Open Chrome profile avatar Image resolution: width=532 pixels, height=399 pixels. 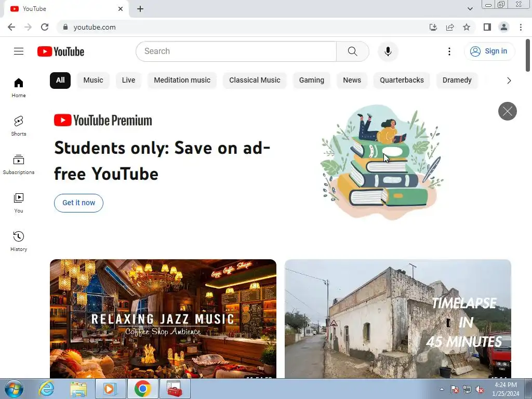pos(504,27)
